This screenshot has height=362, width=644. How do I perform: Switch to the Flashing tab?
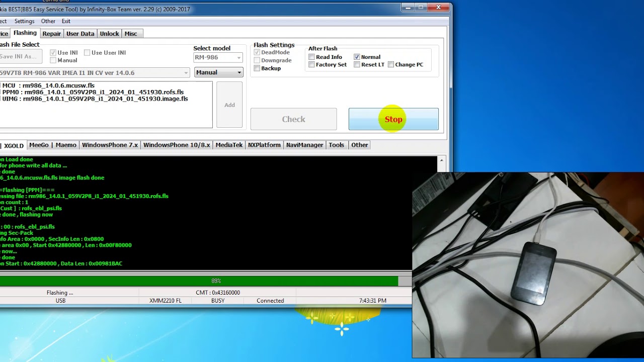pyautogui.click(x=25, y=33)
